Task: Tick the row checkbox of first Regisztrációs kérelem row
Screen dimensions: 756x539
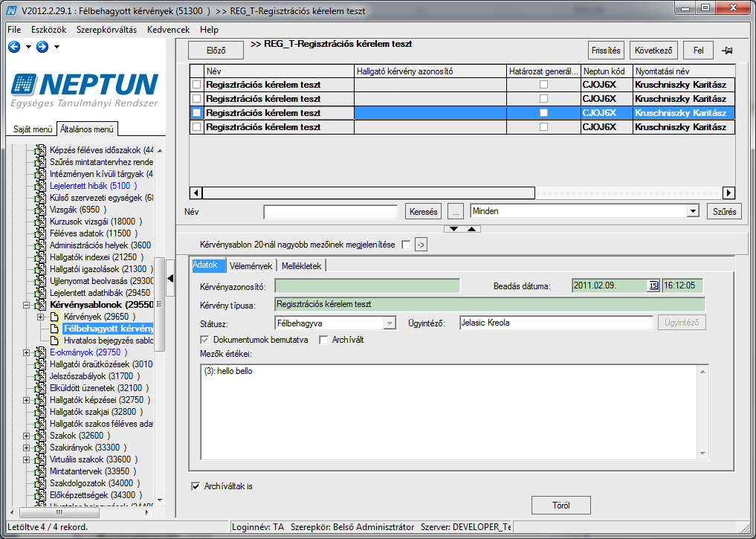Action: pos(197,85)
